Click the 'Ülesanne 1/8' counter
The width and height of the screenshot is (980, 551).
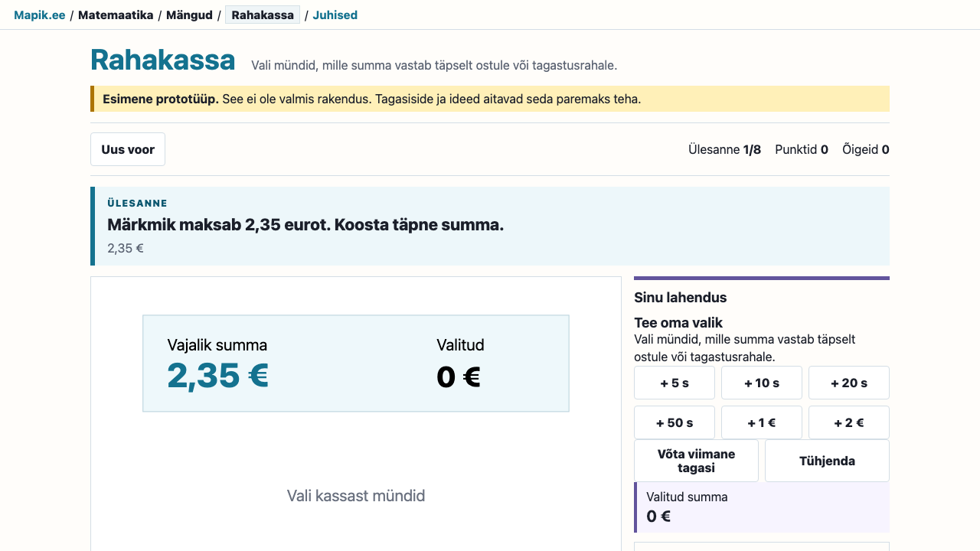[724, 149]
